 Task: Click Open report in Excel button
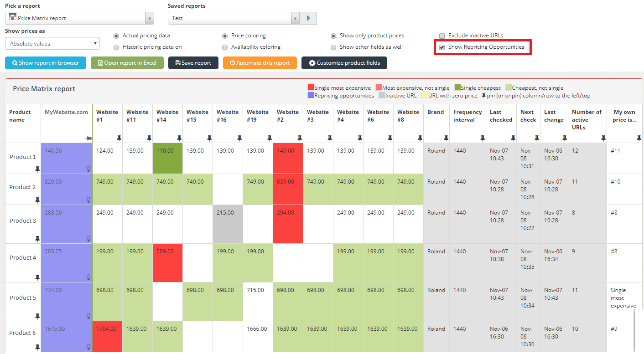127,63
